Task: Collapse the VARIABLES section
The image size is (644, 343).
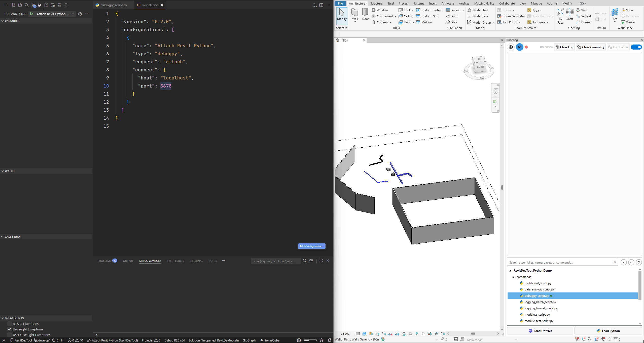Action: click(x=3, y=21)
